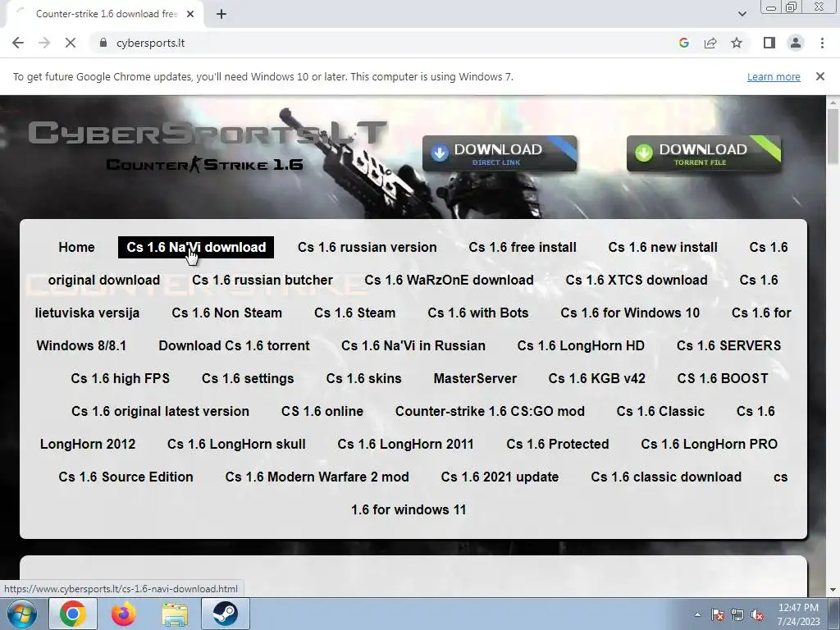
Task: Open Cs 1.6 Classic link
Action: pyautogui.click(x=660, y=412)
